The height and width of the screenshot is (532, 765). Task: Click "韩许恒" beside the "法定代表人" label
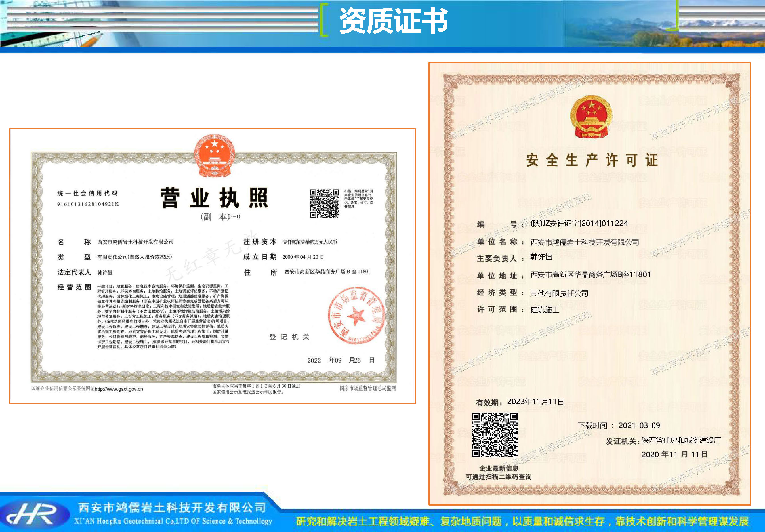(x=105, y=272)
